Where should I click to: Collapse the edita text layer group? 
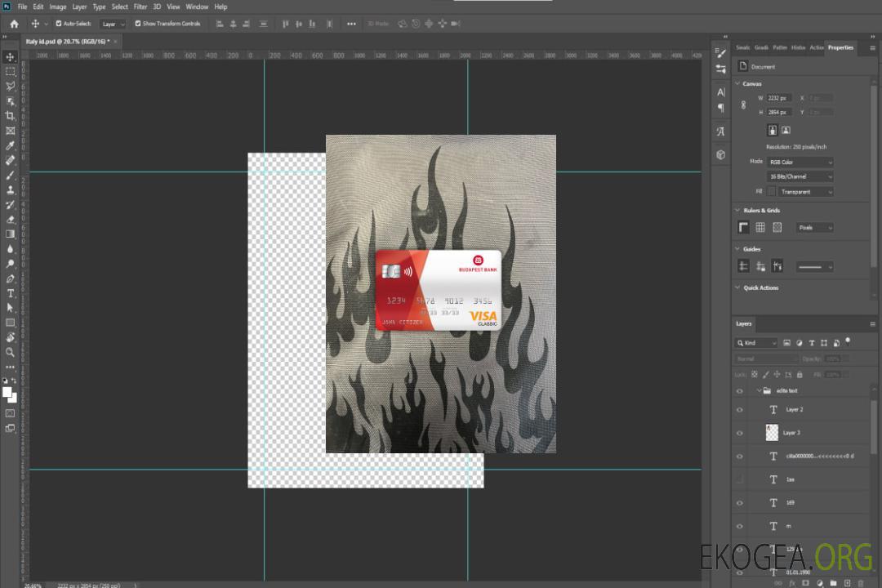pyautogui.click(x=758, y=391)
